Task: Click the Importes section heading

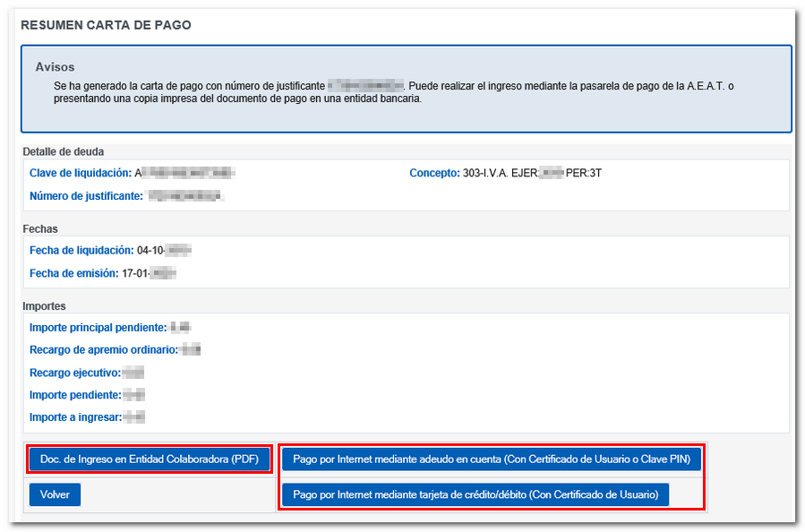Action: tap(44, 306)
